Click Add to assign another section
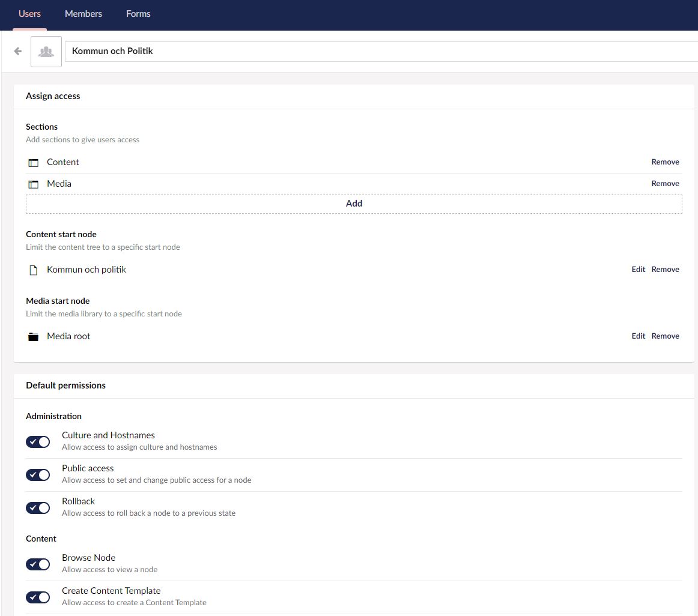The width and height of the screenshot is (698, 616). coord(354,203)
